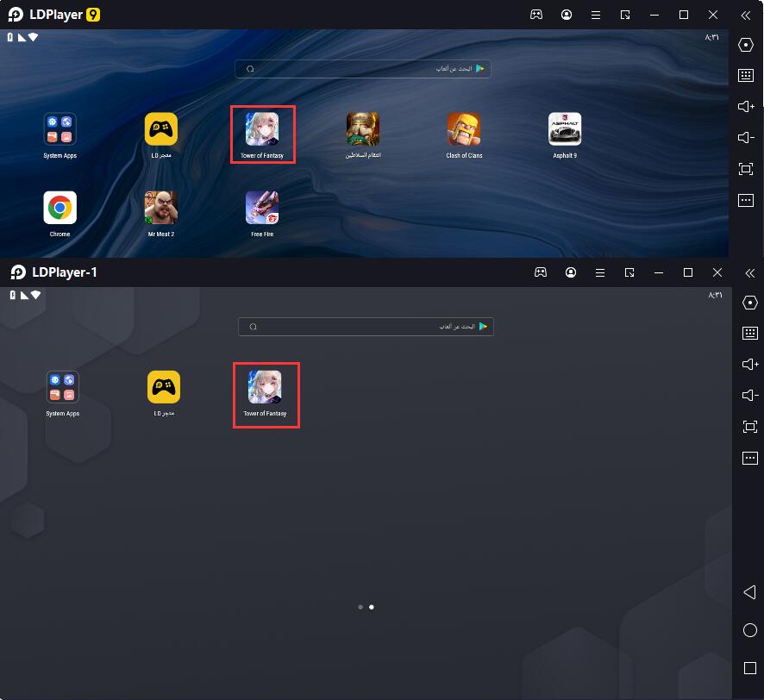Decrease volume in LDPlayer-1 sidebar
Viewport: 764px width, 700px height.
click(x=750, y=395)
